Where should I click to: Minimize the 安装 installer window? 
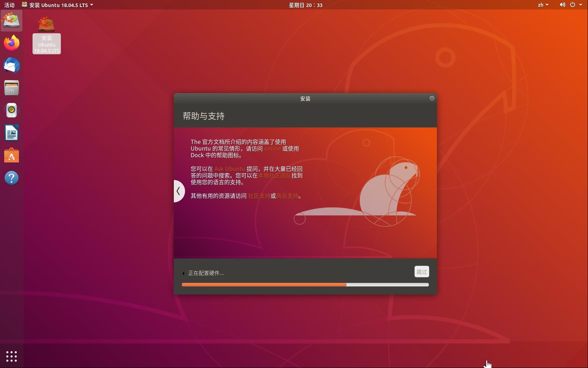point(432,98)
